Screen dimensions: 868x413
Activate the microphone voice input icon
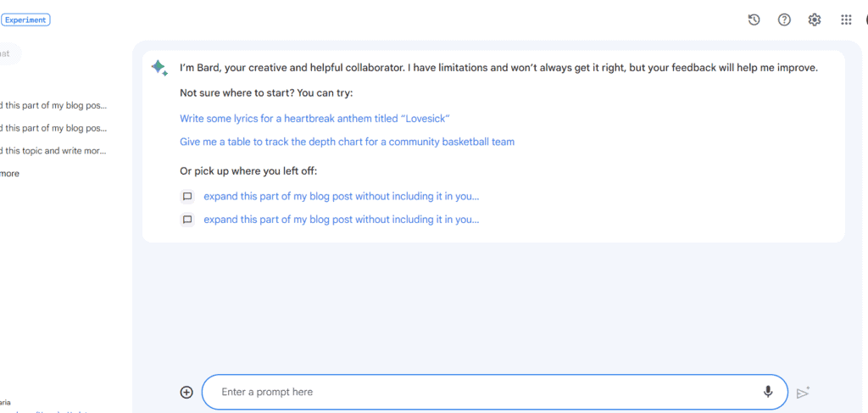pos(768,392)
